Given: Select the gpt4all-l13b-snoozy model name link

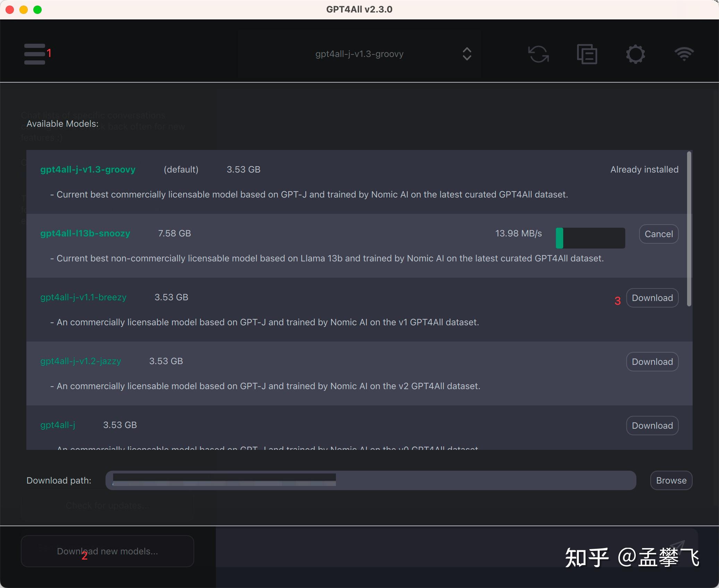Looking at the screenshot, I should click(85, 233).
